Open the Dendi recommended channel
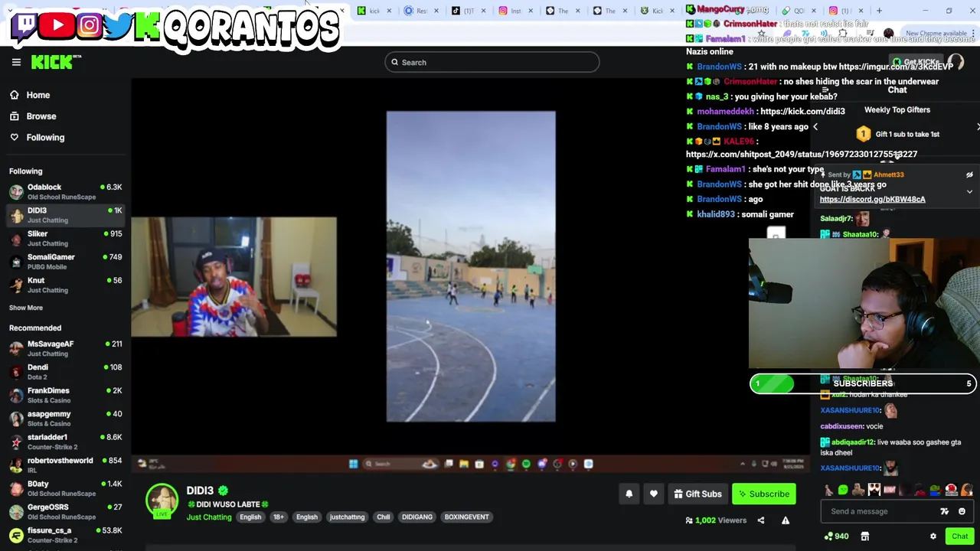 pyautogui.click(x=65, y=372)
